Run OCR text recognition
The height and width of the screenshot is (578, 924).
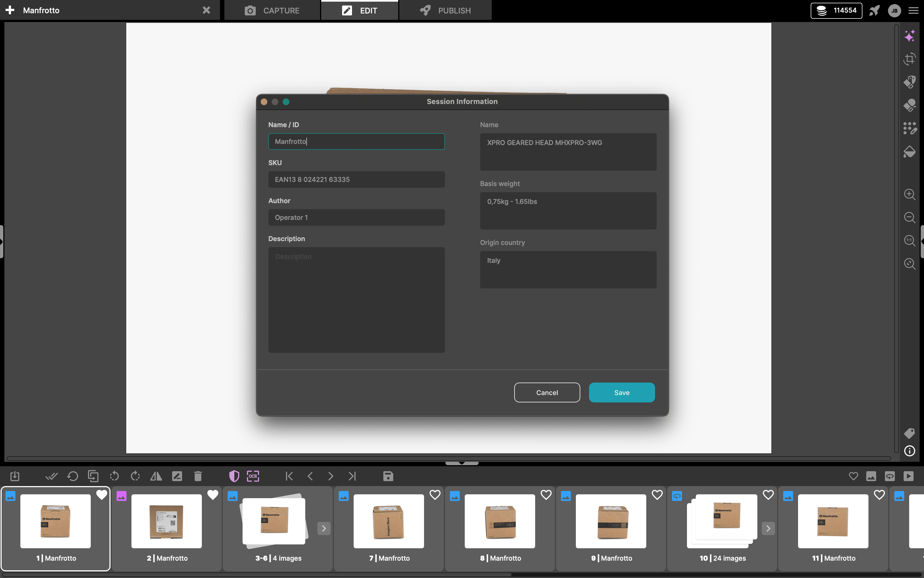(x=253, y=476)
